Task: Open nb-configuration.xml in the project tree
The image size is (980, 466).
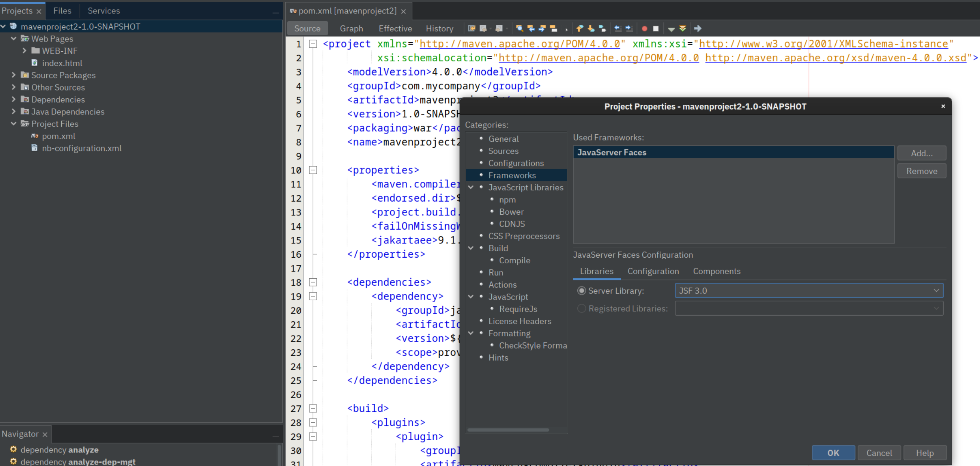Action: click(x=82, y=148)
